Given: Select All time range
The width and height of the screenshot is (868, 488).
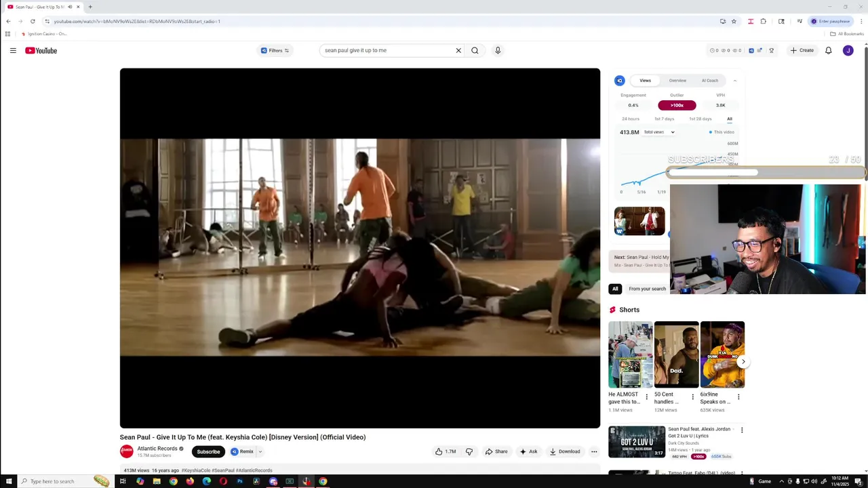Looking at the screenshot, I should pos(730,119).
